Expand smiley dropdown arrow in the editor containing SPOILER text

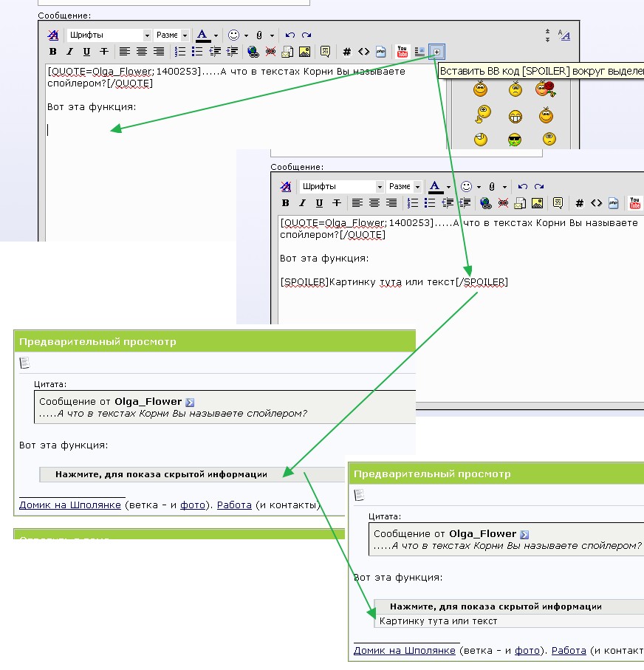point(479,187)
